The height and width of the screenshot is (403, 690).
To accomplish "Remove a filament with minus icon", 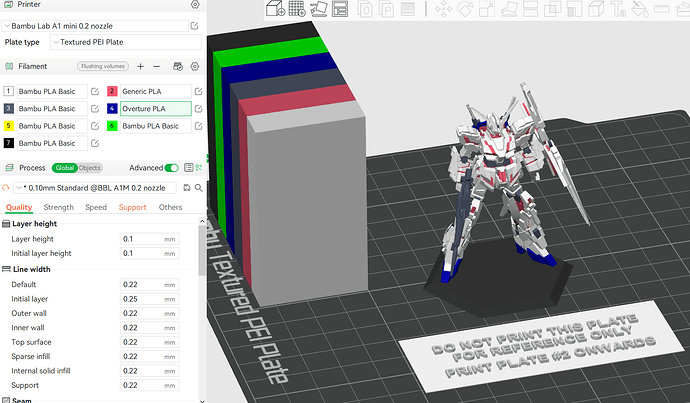I will [157, 66].
